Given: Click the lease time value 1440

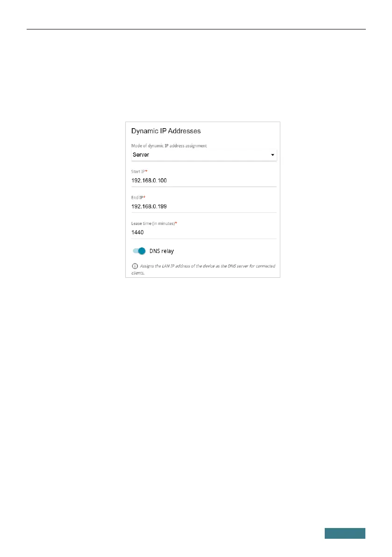Looking at the screenshot, I should coord(138,232).
